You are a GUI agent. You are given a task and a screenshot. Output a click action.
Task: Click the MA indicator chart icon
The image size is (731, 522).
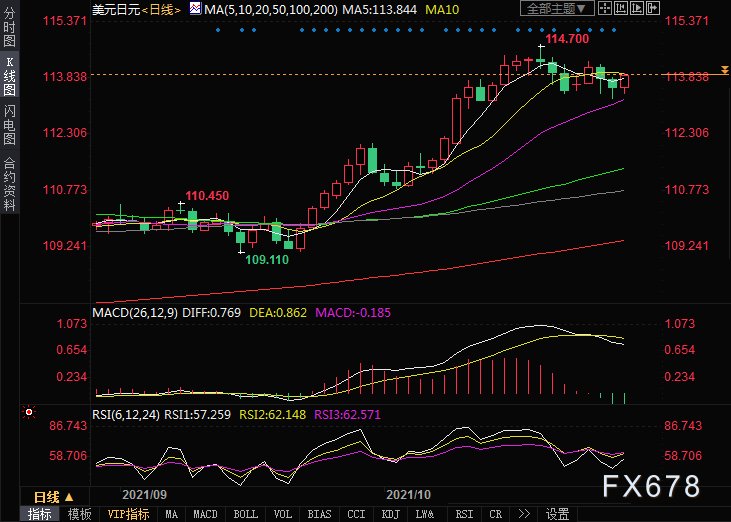click(196, 8)
